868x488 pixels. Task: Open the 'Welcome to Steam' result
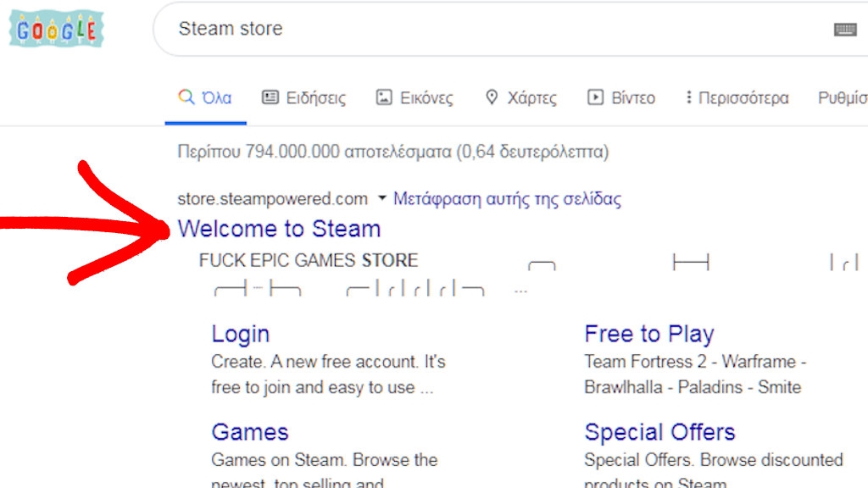[279, 229]
